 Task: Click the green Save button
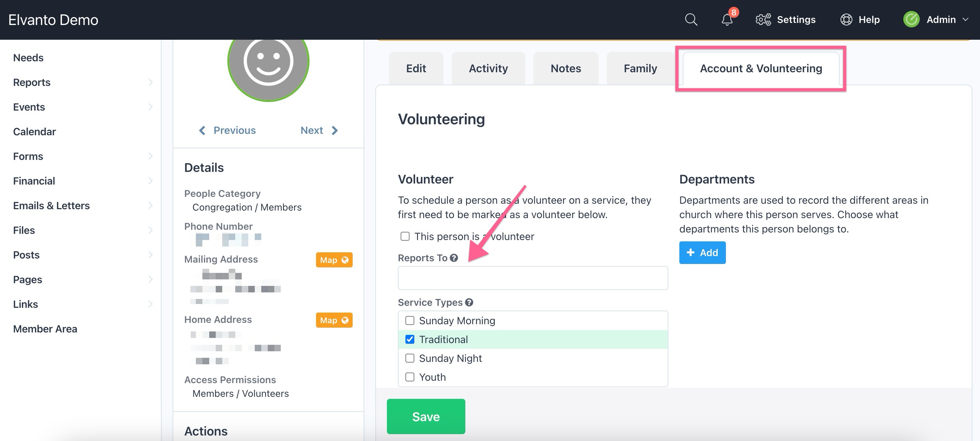[x=426, y=416]
